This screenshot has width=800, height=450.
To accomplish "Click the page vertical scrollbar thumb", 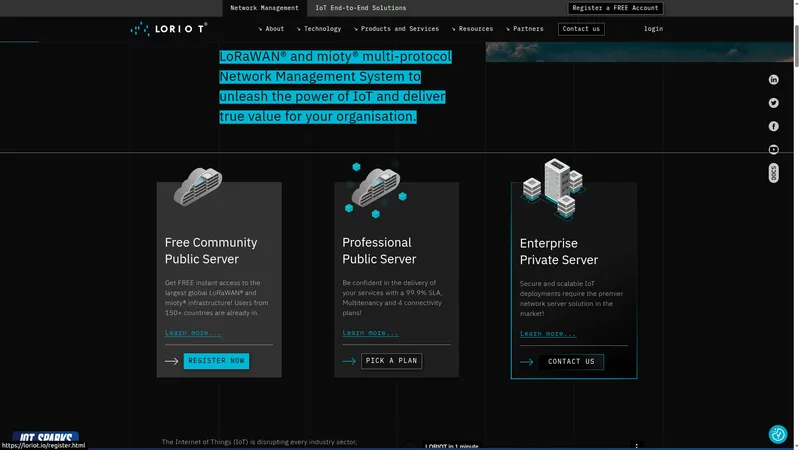I will click(x=796, y=44).
